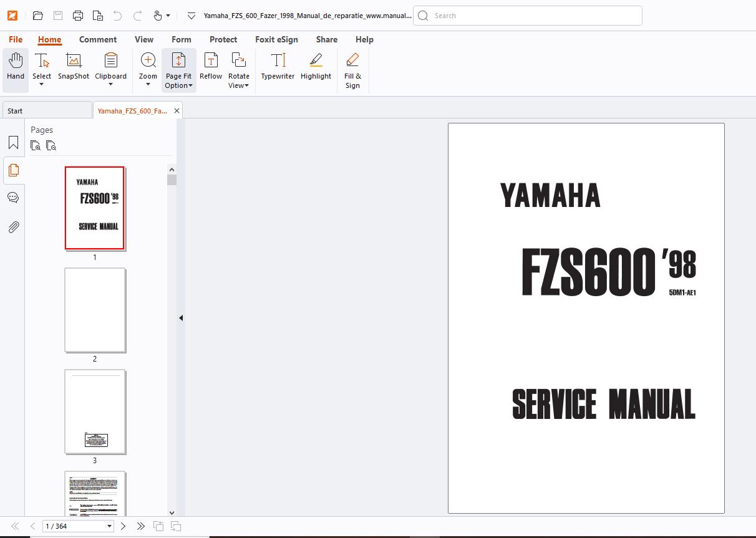
Task: Click the SERVICE MANUAL text on the page
Action: (604, 404)
